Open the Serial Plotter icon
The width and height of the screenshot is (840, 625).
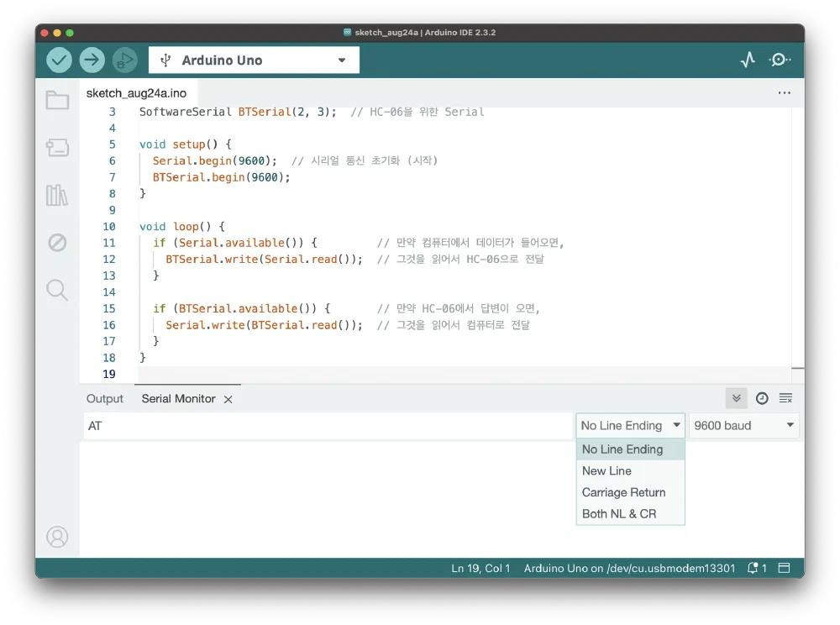[x=748, y=60]
